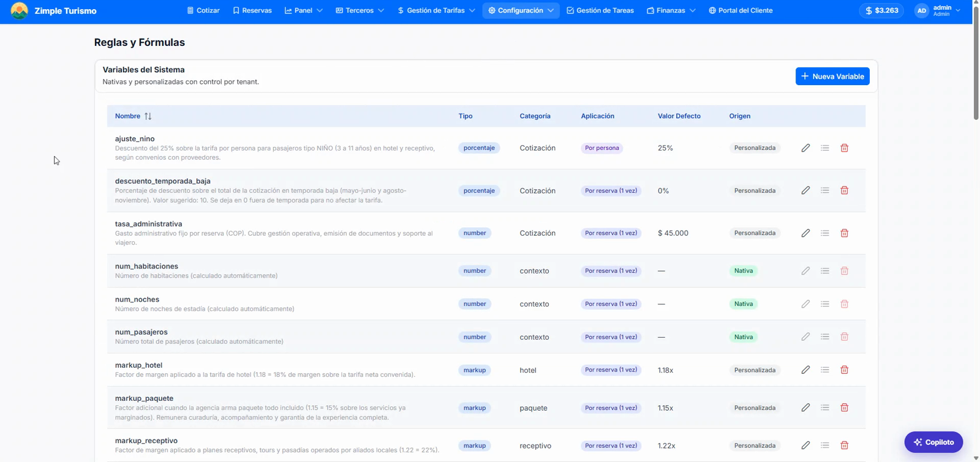
Task: Open Portal del Cliente
Action: point(741,10)
